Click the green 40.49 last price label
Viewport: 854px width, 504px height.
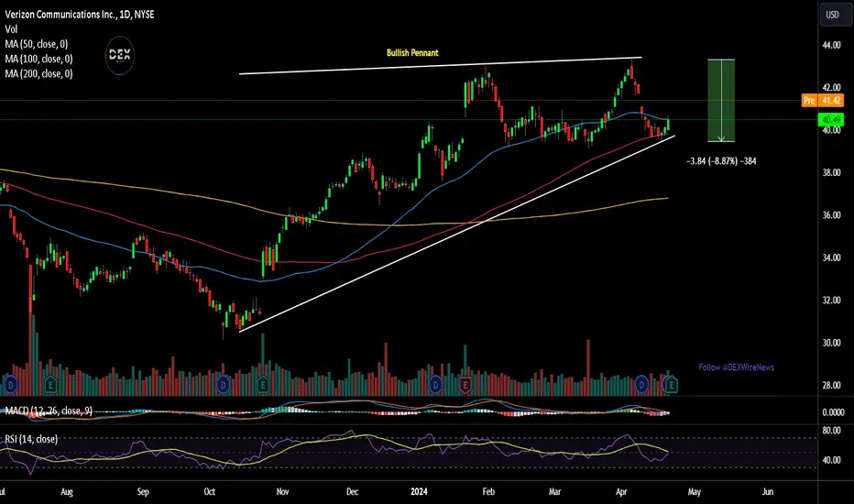pyautogui.click(x=831, y=120)
